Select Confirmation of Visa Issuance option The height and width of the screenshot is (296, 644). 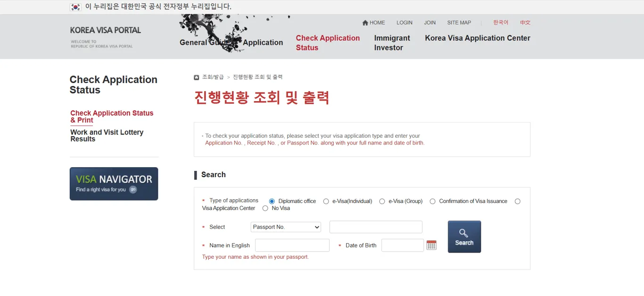coord(432,201)
